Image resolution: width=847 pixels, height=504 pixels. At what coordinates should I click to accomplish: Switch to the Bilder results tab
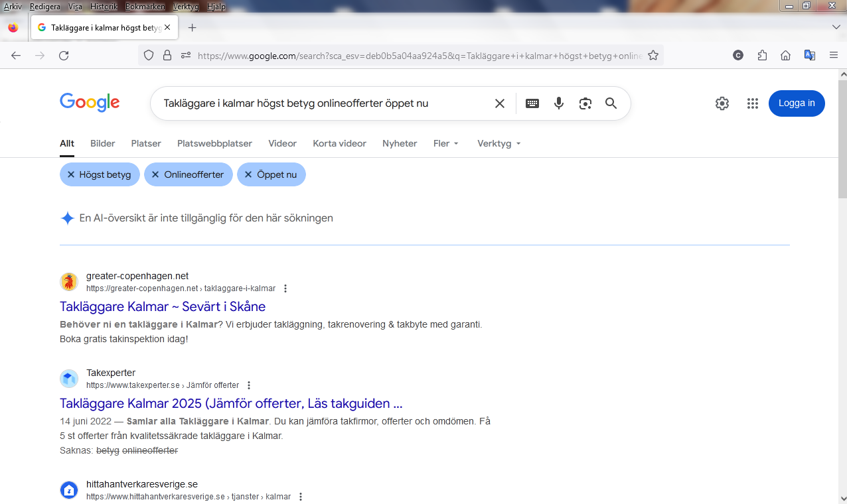click(103, 143)
